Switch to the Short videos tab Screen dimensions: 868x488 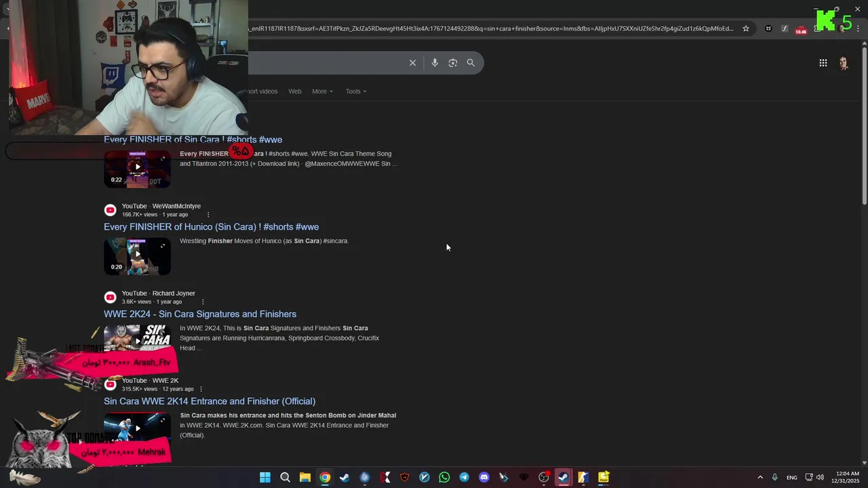pyautogui.click(x=263, y=91)
